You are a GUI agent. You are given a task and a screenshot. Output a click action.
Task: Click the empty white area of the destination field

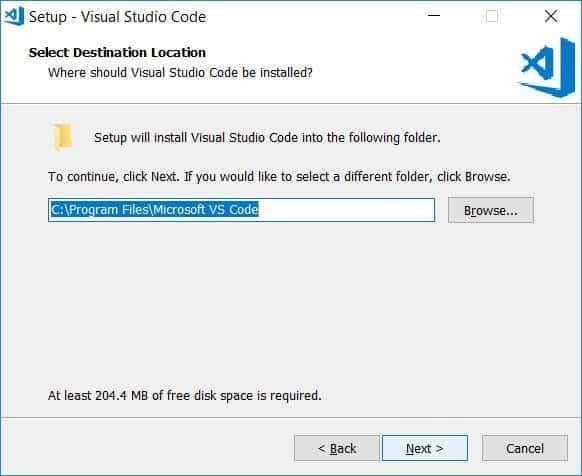pos(345,210)
